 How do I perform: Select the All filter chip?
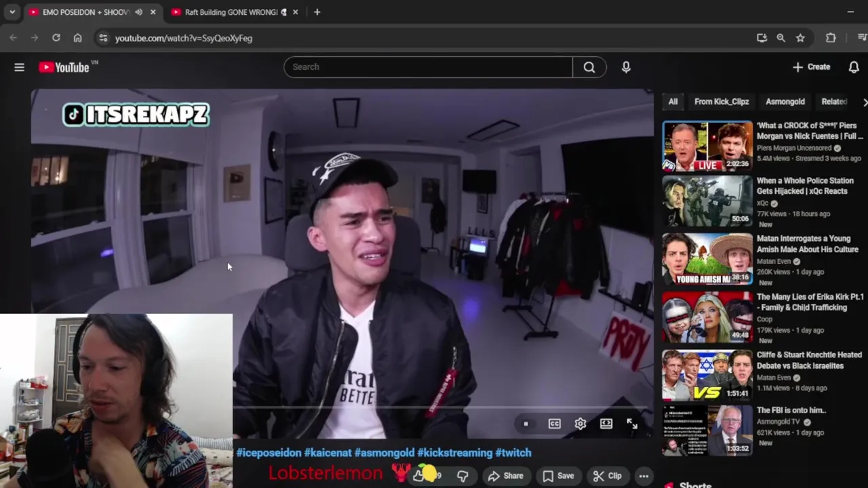[673, 102]
